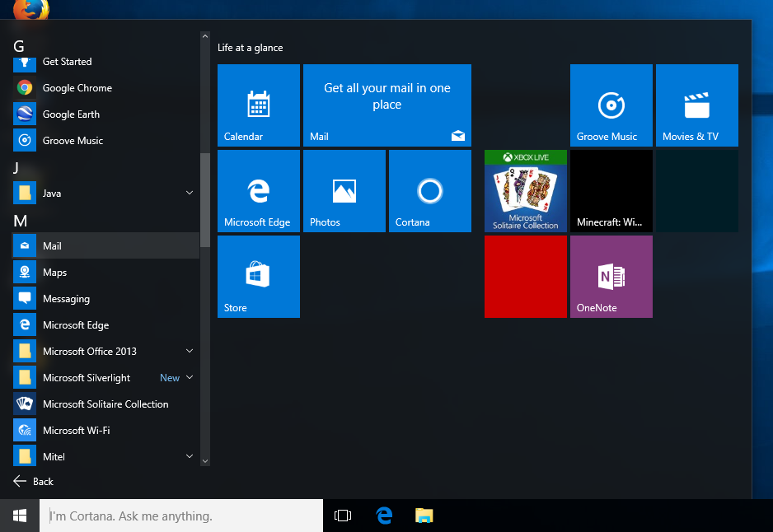Open the Mail live tile

(x=387, y=105)
